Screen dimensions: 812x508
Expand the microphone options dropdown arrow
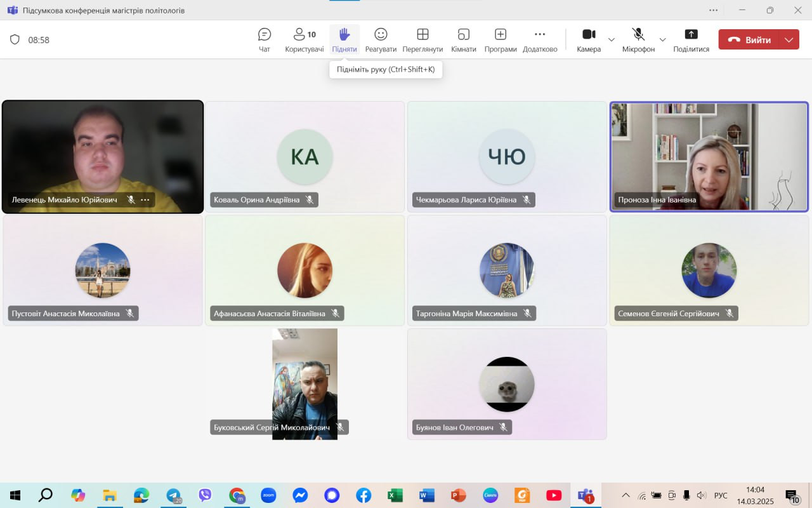[x=662, y=39]
